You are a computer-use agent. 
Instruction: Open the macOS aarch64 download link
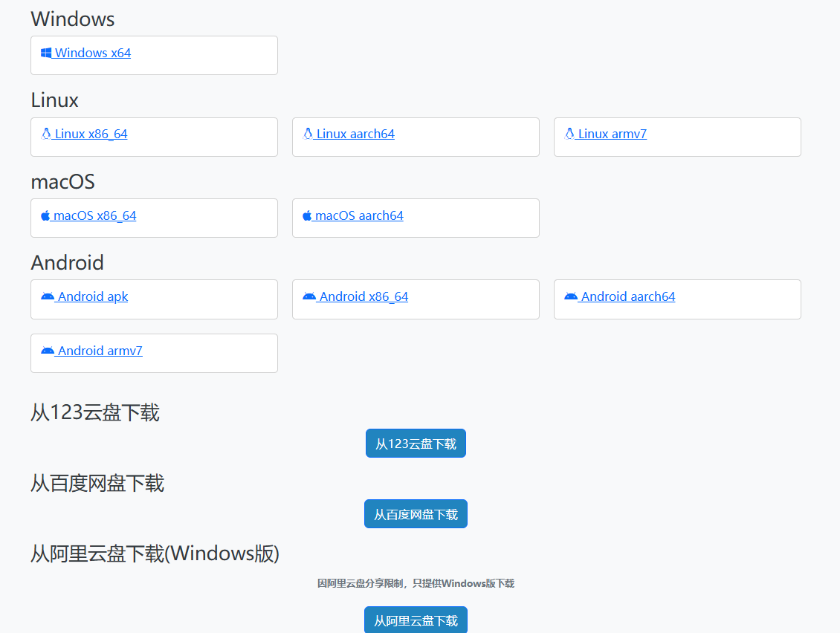coord(359,215)
